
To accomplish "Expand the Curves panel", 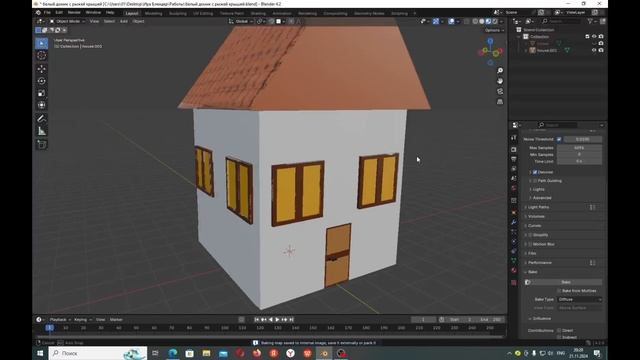I will point(535,226).
